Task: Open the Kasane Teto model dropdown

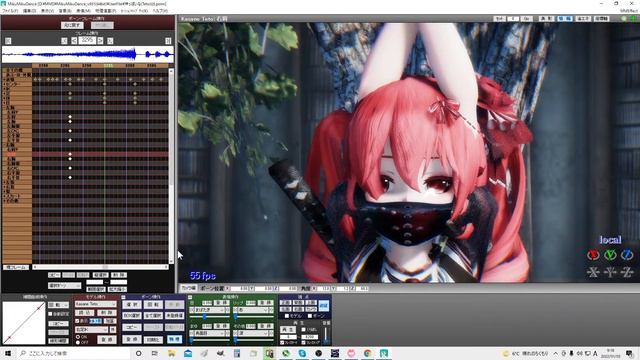Action: click(96, 304)
